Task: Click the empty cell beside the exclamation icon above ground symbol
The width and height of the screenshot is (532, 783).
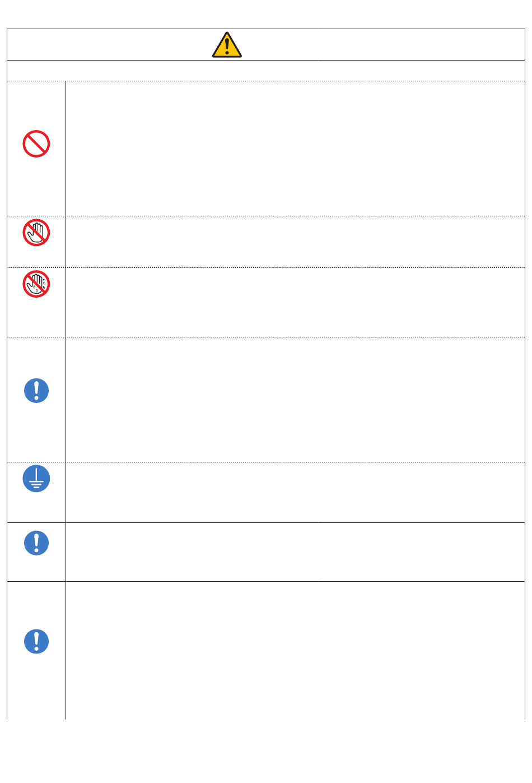Action: coord(295,399)
